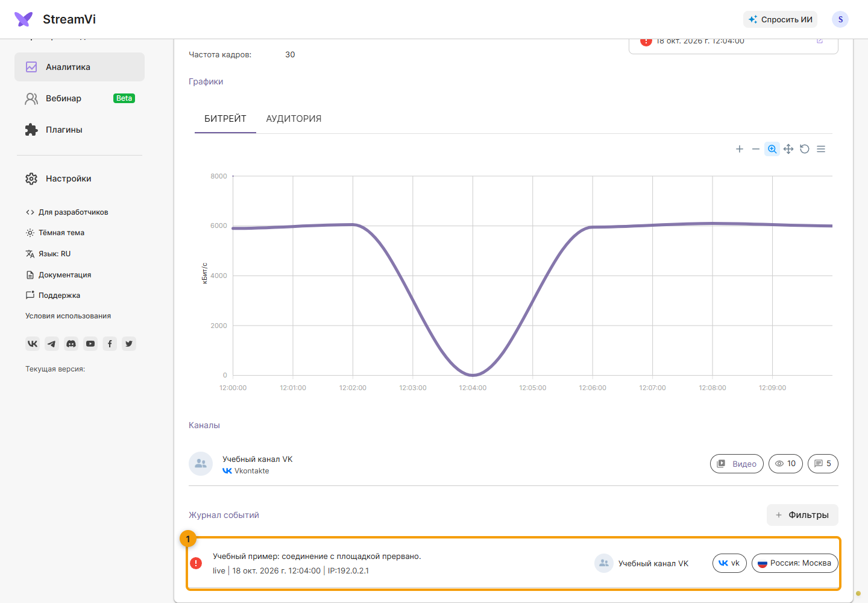Toggle the chart panning arrows tool

[788, 149]
